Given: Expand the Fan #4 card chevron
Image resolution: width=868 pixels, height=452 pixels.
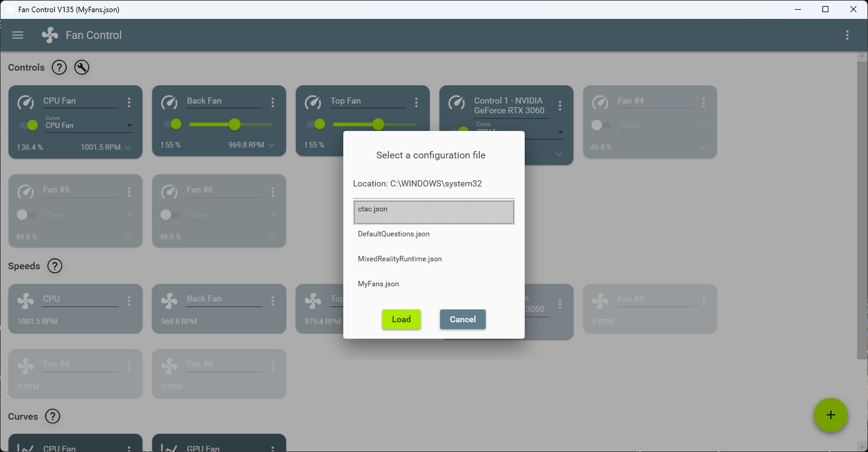Looking at the screenshot, I should 703,147.
